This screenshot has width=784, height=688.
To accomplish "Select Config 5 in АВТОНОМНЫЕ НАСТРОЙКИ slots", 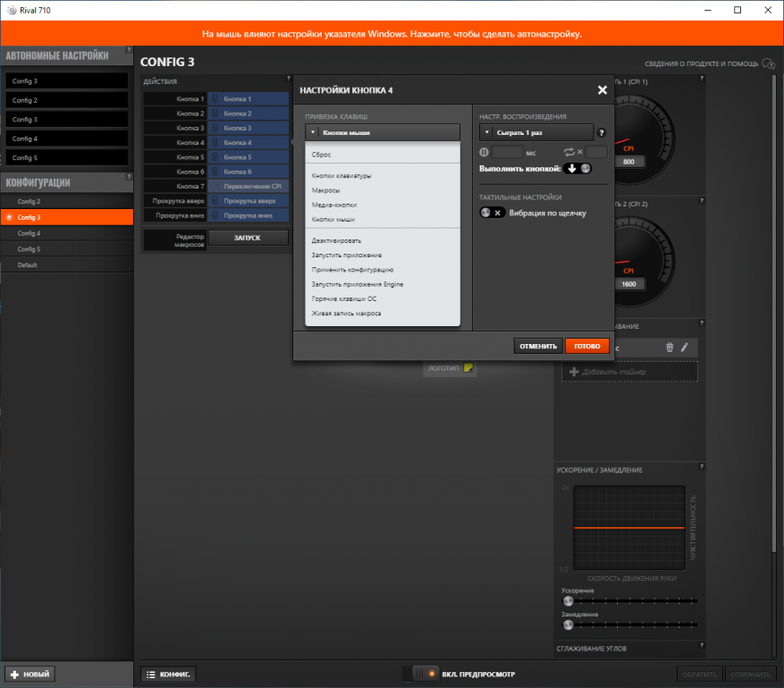I will [x=67, y=157].
